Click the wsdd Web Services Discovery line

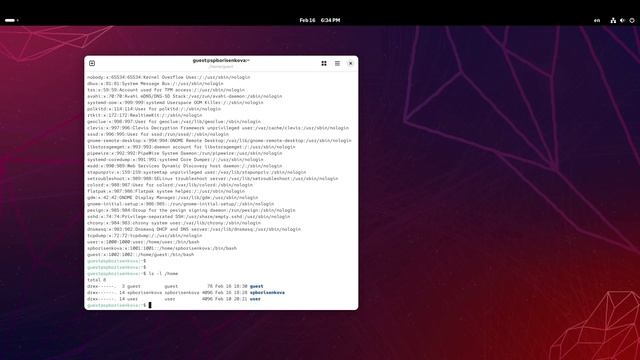tap(184, 166)
